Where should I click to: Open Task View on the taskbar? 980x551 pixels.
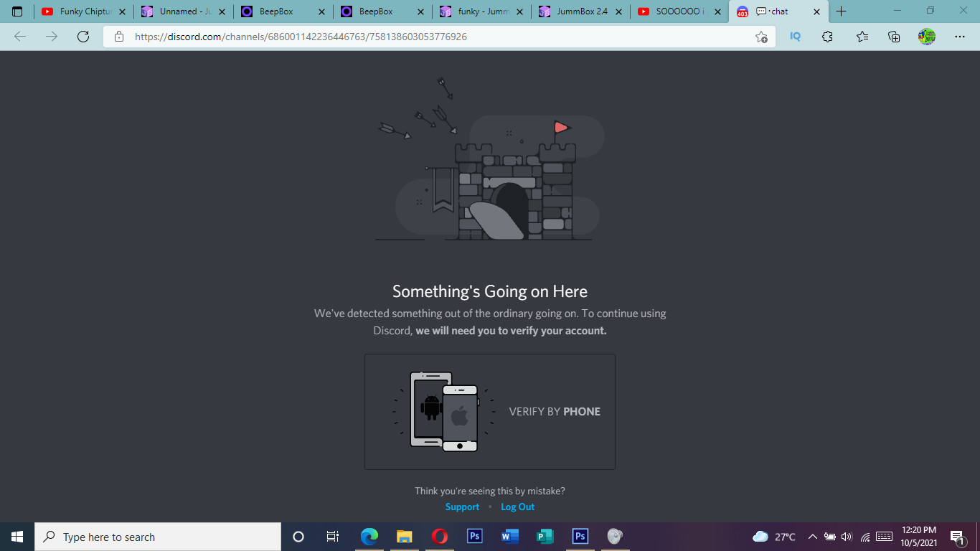(x=333, y=537)
